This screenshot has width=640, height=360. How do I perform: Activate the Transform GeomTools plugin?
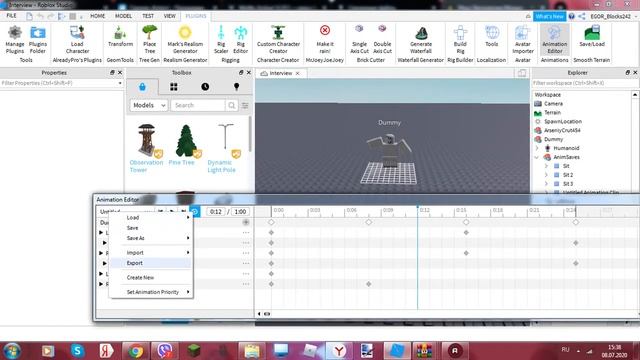point(120,37)
